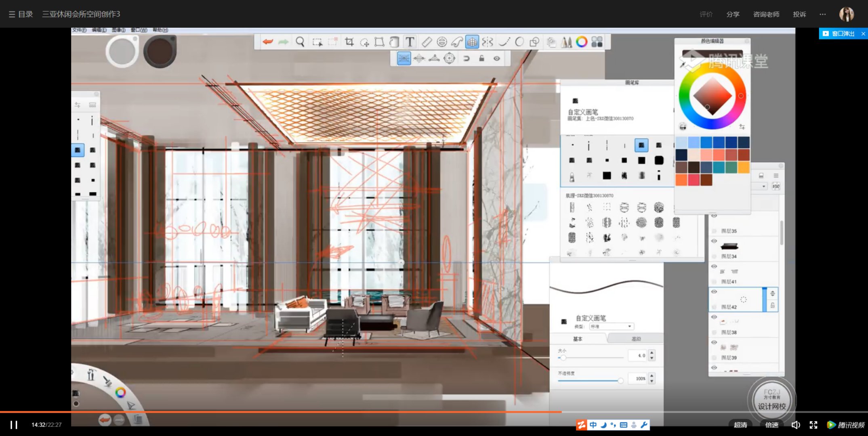Screen dimensions: 868x436
Task: Increase brush size with up stepper
Action: point(652,353)
